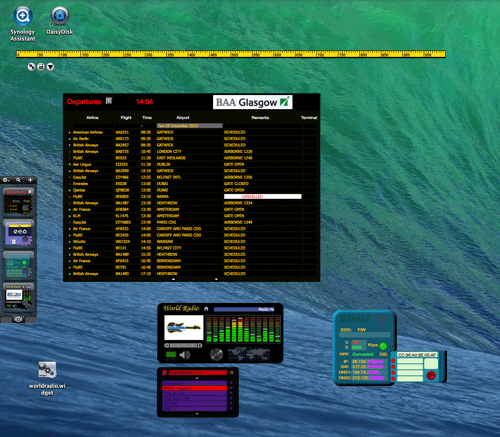
Task: Click the Remarks column header
Action: click(260, 117)
